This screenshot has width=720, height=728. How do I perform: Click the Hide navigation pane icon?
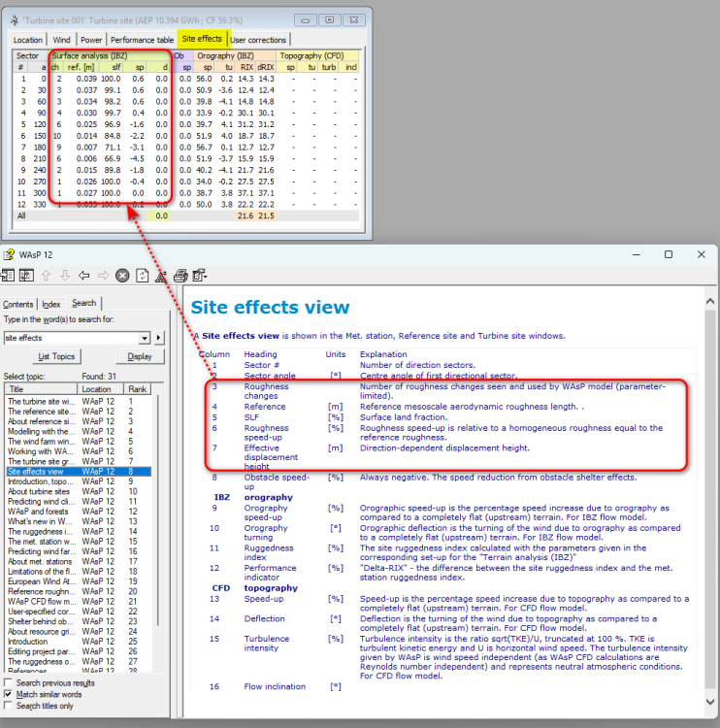pyautogui.click(x=9, y=276)
